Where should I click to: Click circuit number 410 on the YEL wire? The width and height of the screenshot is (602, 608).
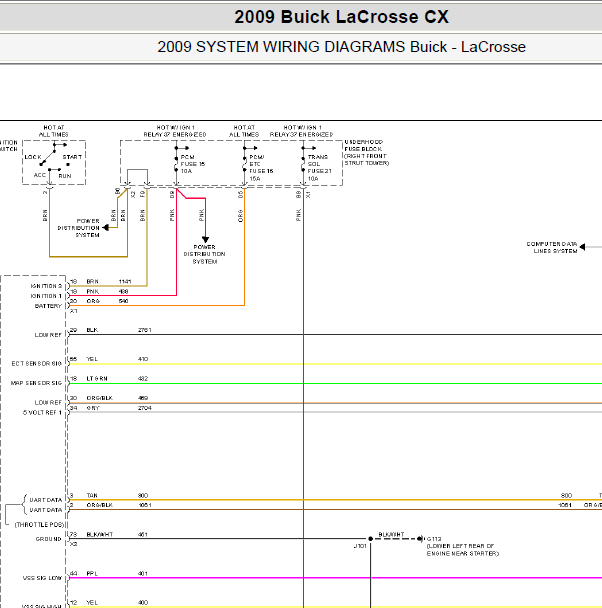(143, 359)
